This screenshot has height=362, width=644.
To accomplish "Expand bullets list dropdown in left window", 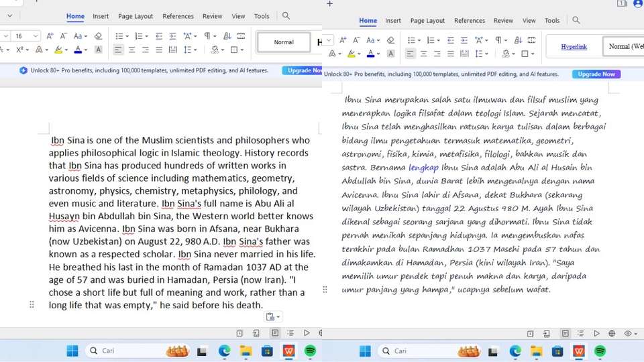I will tap(127, 36).
